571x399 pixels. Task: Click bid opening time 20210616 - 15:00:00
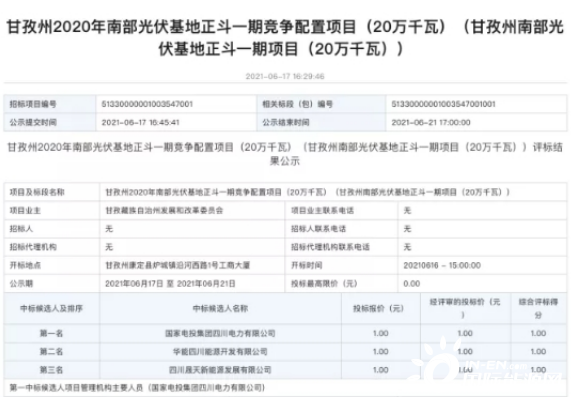tap(442, 265)
